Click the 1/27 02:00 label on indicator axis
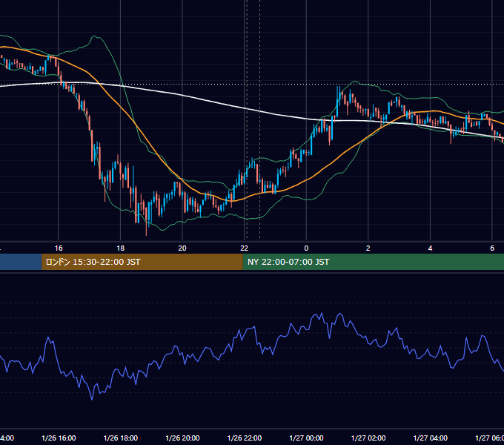 pos(368,438)
